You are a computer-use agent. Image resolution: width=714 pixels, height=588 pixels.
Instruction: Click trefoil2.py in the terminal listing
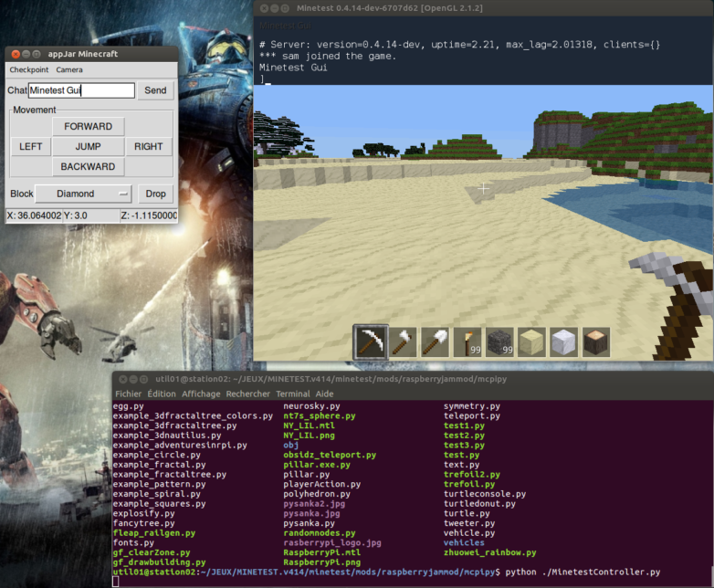pos(472,474)
